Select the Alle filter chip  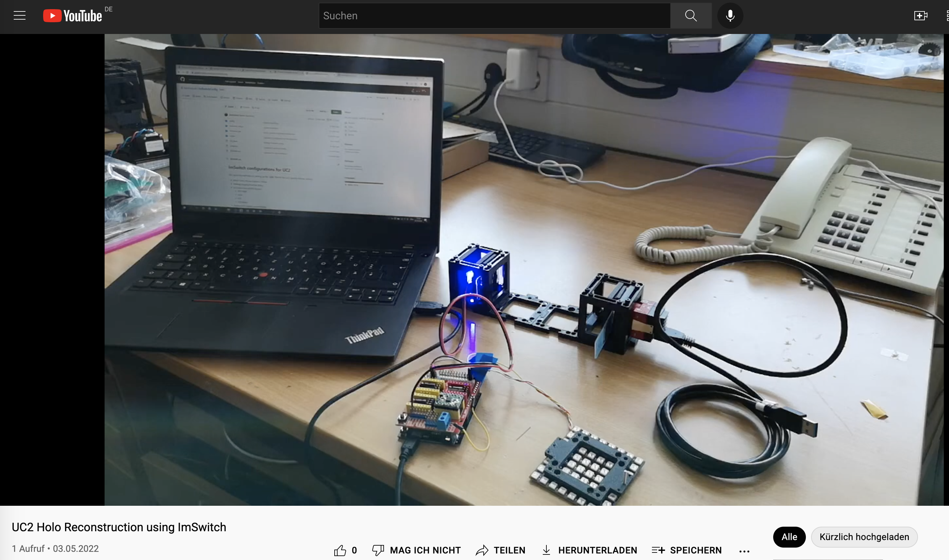789,536
